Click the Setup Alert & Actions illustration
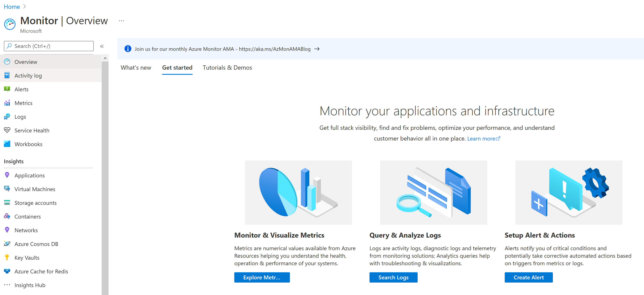This screenshot has height=295, width=644. (x=569, y=192)
